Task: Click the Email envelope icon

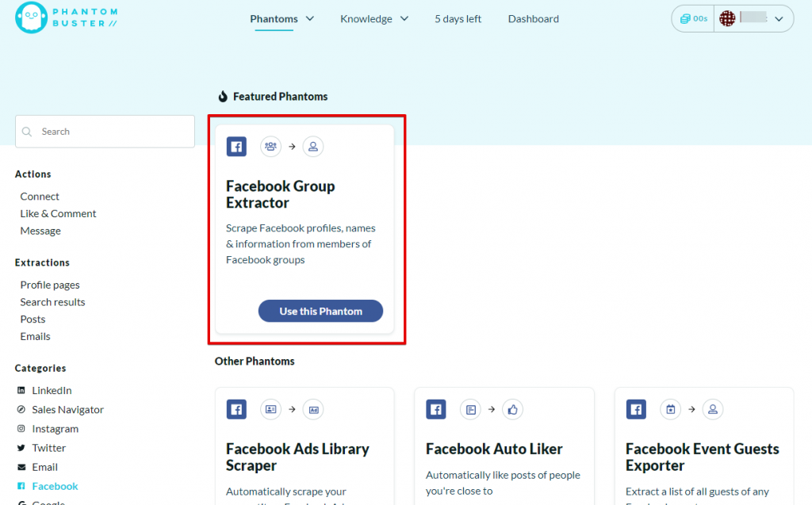Action: point(21,467)
